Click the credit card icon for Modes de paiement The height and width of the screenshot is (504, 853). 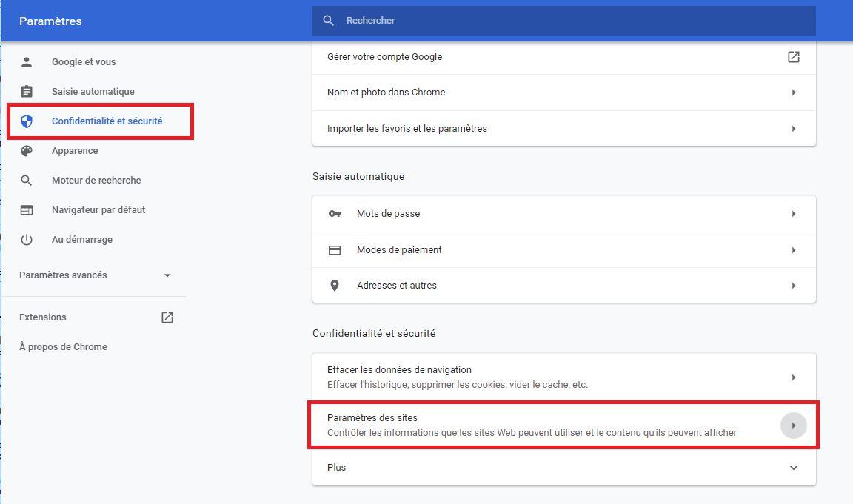335,250
